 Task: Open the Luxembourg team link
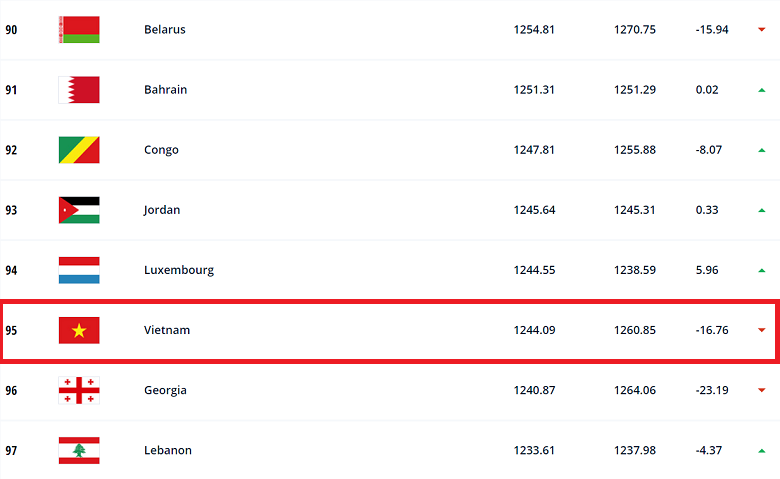pos(179,270)
